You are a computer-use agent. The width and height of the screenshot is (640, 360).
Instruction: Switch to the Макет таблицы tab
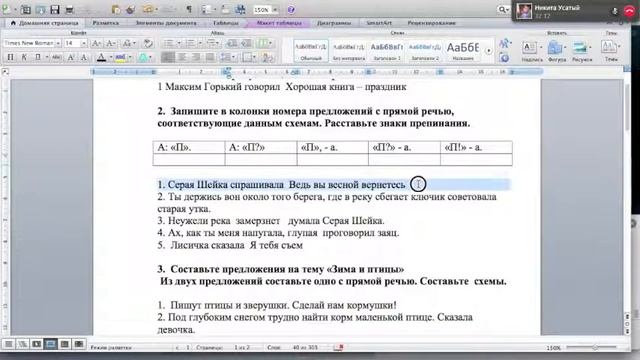(279, 23)
